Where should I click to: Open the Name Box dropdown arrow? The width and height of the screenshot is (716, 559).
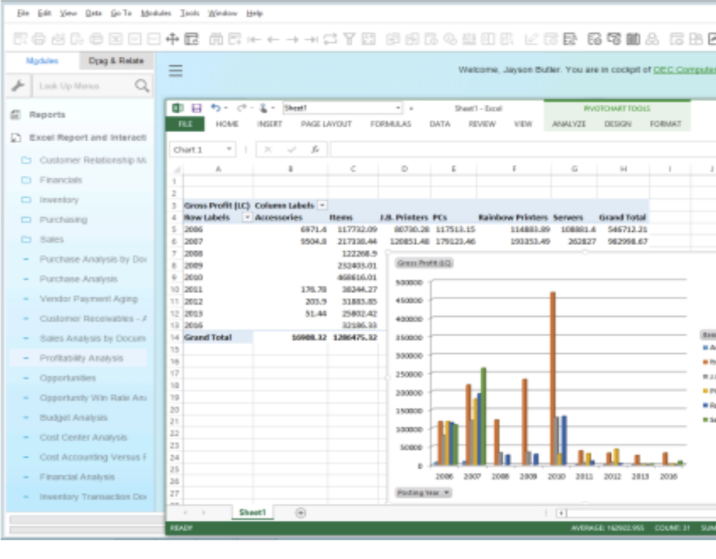[229, 149]
